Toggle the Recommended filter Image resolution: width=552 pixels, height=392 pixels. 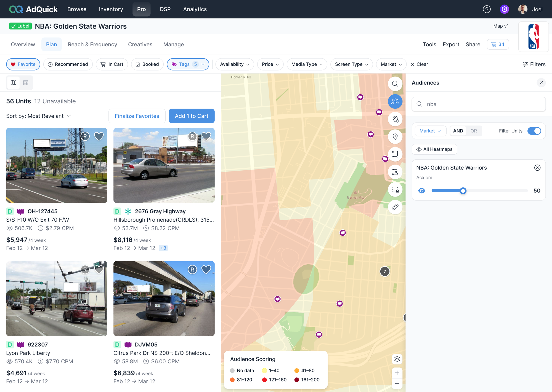click(x=68, y=64)
